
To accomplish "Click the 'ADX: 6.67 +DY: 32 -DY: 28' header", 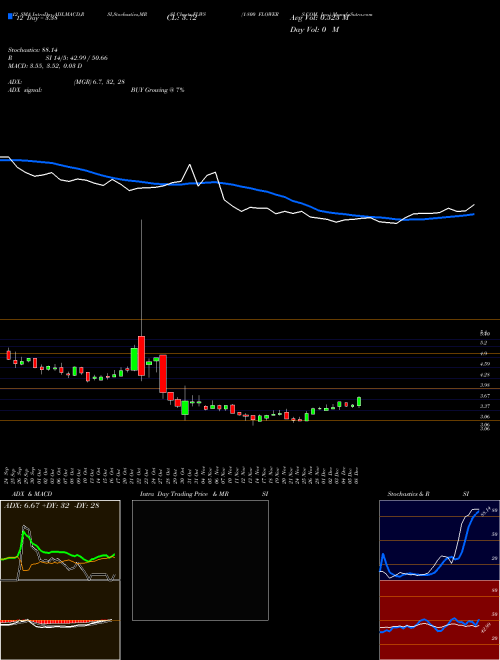I will click(x=51, y=506).
